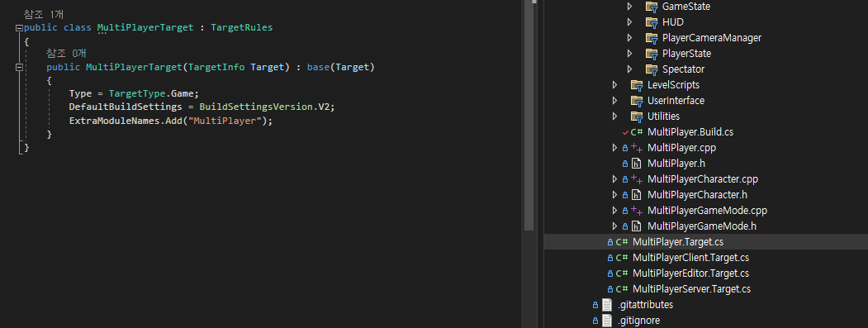Select MultiPlayerGameMode.cpp in the tree
This screenshot has height=328, width=868.
tap(707, 211)
